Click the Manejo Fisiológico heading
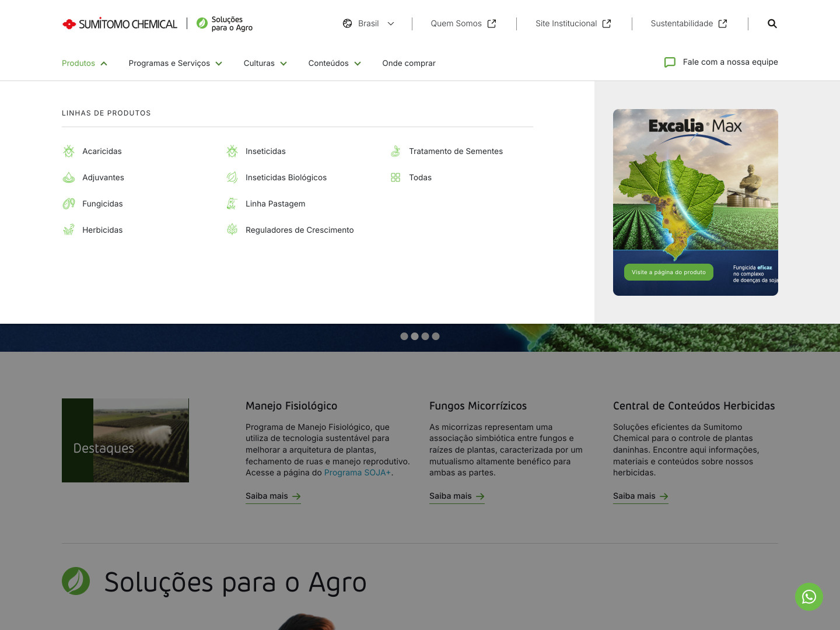This screenshot has height=630, width=840. tap(291, 406)
